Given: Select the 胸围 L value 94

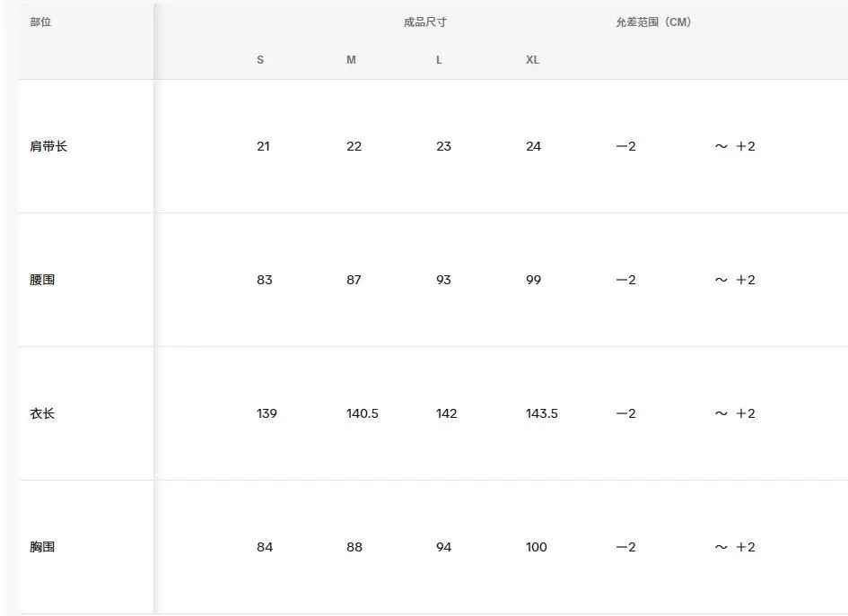Looking at the screenshot, I should tap(444, 547).
